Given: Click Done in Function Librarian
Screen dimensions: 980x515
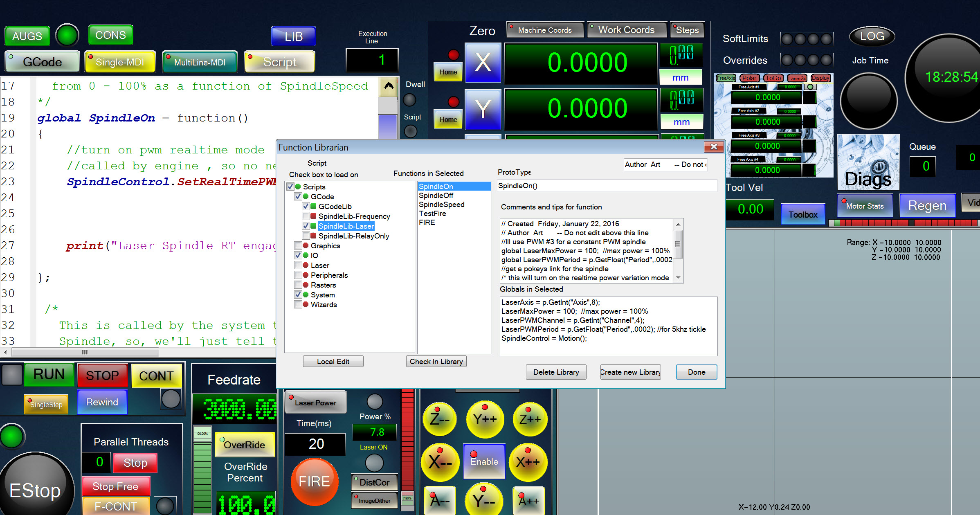Looking at the screenshot, I should point(696,372).
